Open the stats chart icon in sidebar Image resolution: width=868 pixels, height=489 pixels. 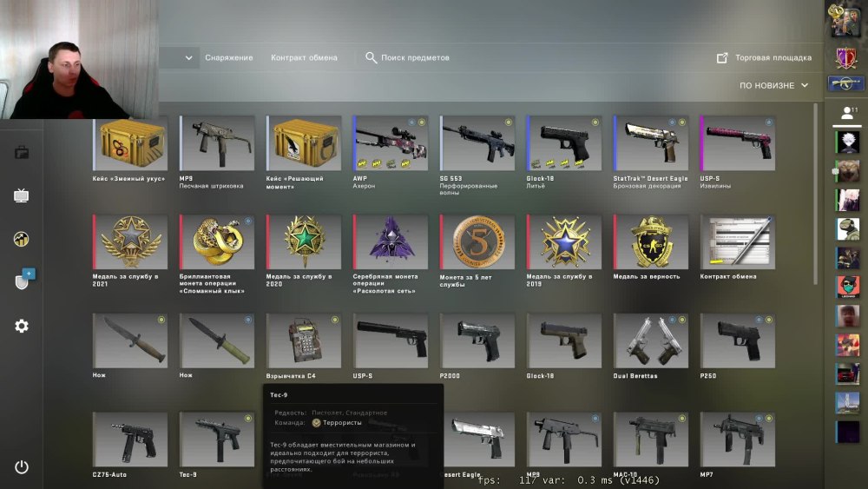(x=21, y=239)
